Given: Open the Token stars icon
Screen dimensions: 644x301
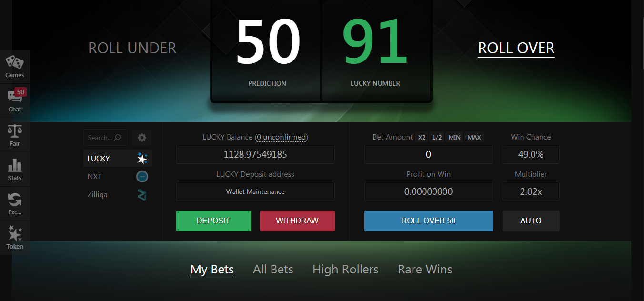Looking at the screenshot, I should click(x=15, y=234).
